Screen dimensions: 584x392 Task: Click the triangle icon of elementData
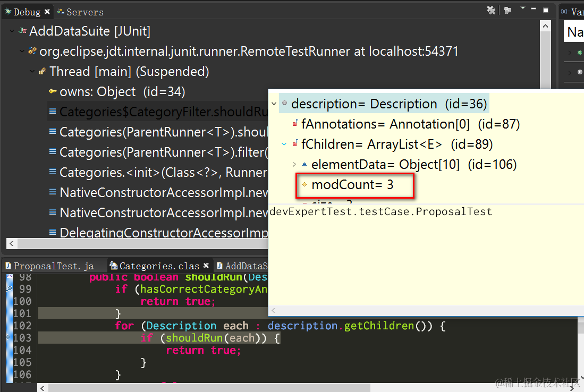tap(304, 164)
